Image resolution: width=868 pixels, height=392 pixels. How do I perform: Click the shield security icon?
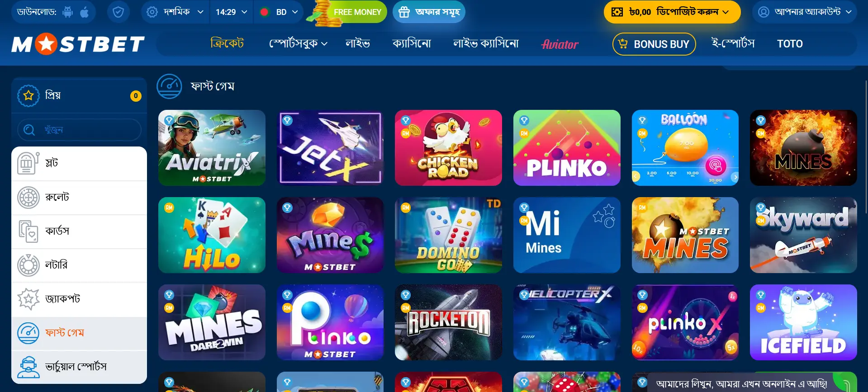118,12
